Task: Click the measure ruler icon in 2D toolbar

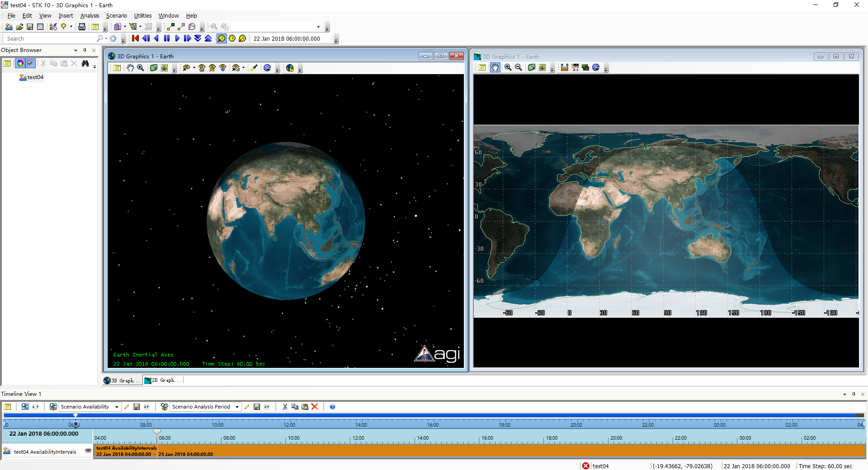Action: point(565,67)
